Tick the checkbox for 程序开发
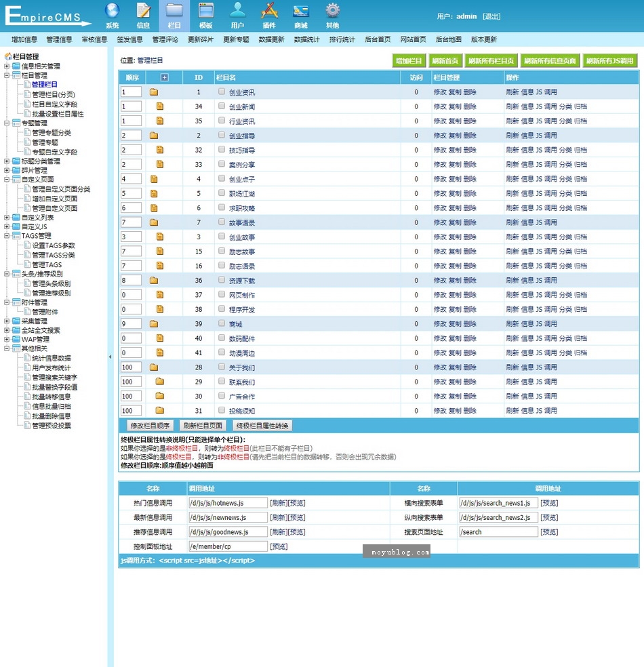The width and height of the screenshot is (644, 667). click(222, 309)
